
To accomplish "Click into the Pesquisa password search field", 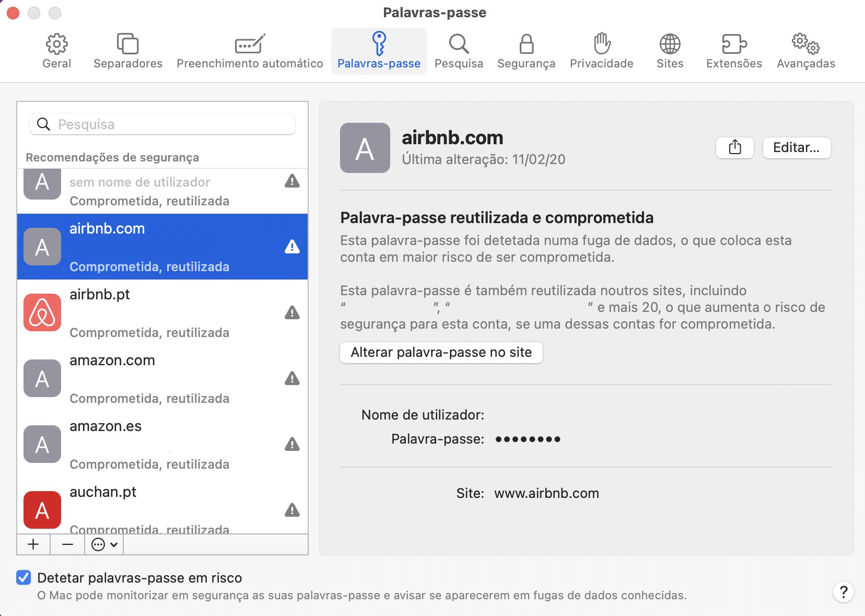I will 162,124.
